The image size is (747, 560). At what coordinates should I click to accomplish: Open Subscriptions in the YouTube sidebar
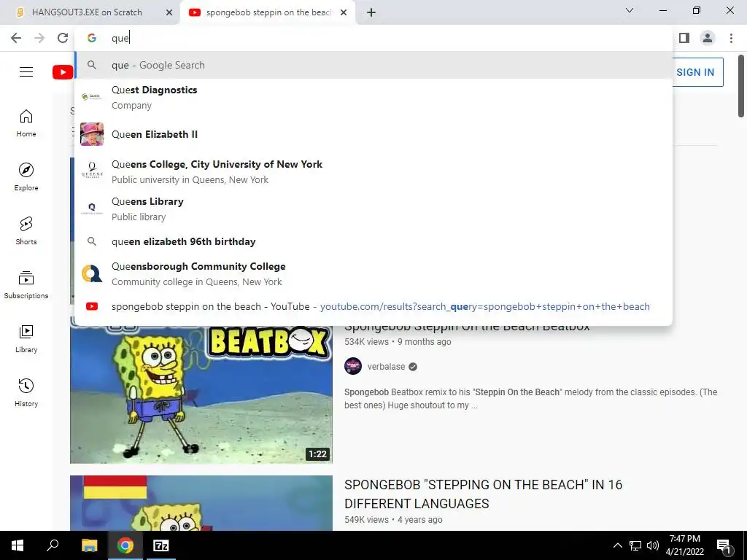(26, 285)
